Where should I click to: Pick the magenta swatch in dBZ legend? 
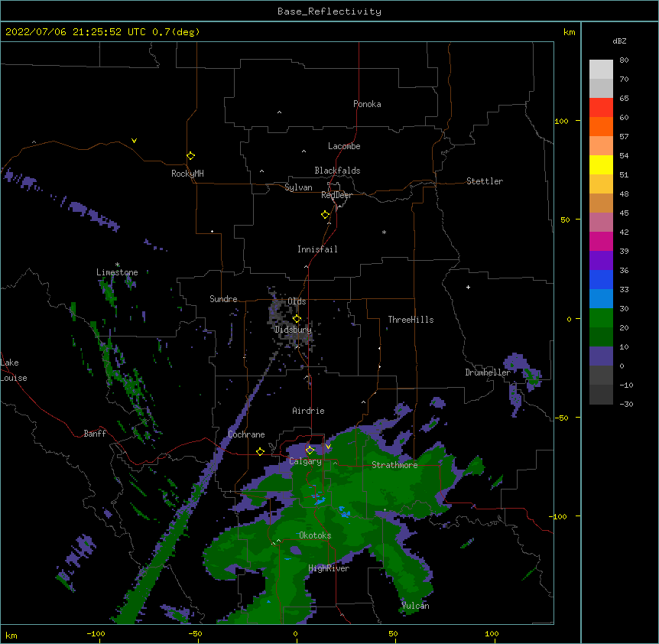coord(601,241)
